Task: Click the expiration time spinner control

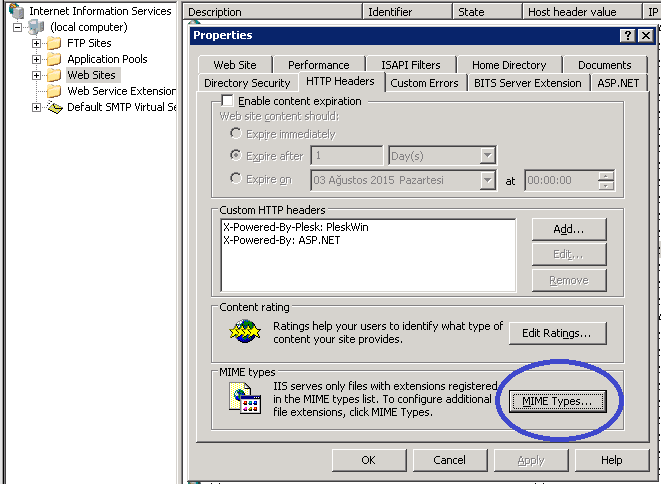Action: click(x=605, y=181)
